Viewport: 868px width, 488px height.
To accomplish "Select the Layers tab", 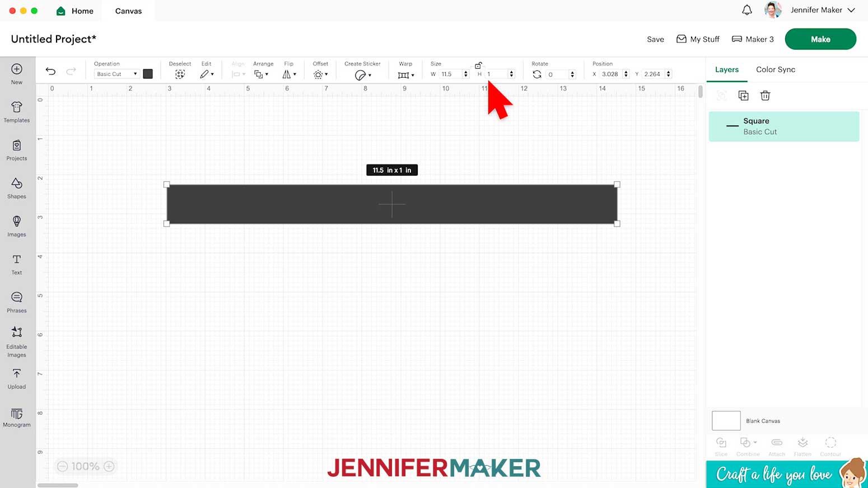I will 727,69.
